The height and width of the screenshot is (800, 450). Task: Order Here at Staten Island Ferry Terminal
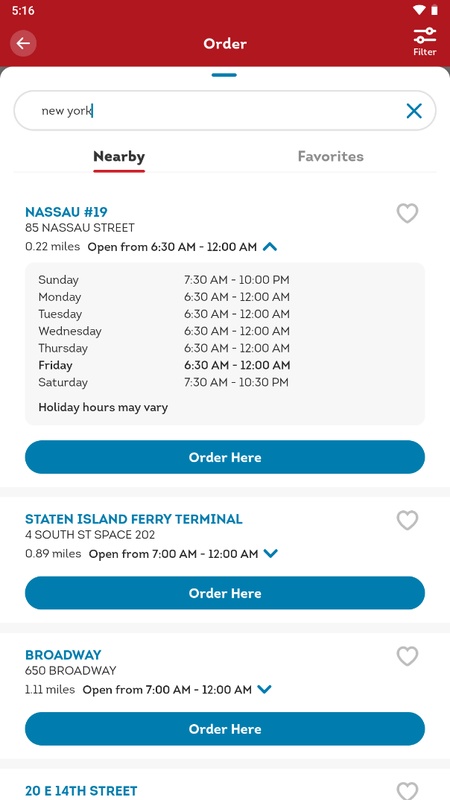point(225,593)
